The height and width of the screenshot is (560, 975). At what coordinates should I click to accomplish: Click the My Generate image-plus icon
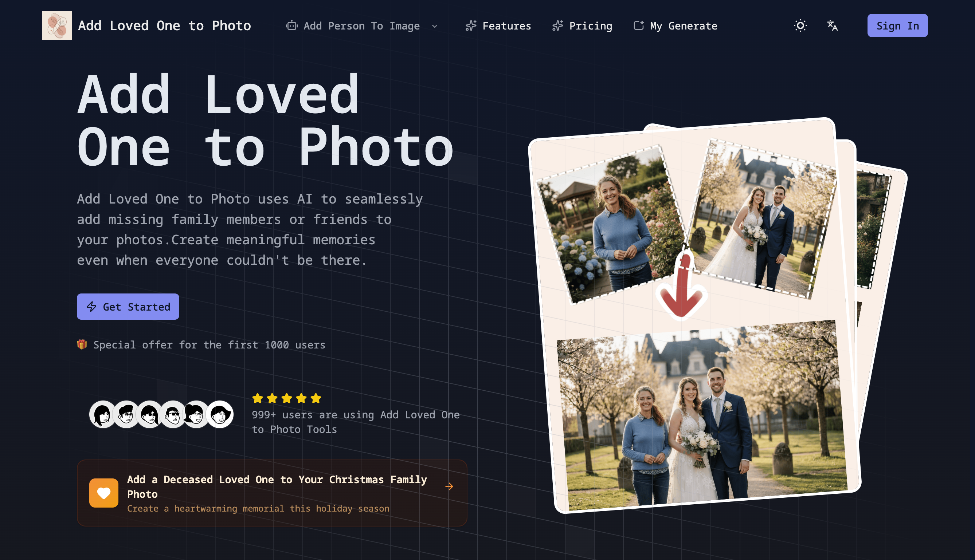pos(638,26)
